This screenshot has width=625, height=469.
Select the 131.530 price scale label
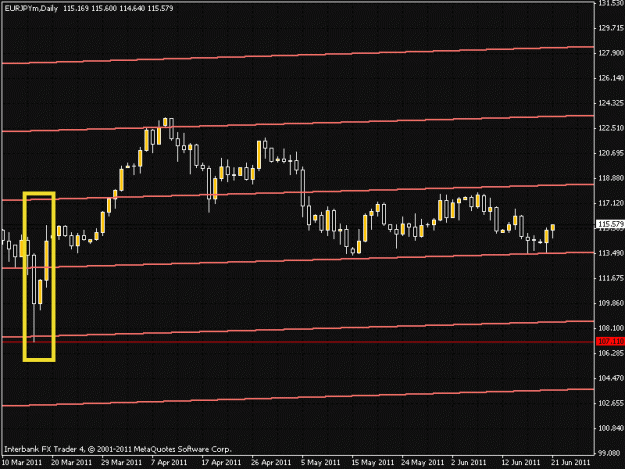[611, 3]
